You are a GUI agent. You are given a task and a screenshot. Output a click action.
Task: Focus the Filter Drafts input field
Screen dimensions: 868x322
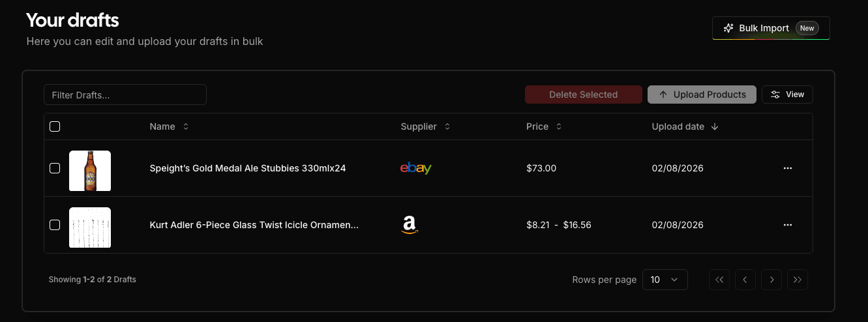[x=125, y=95]
